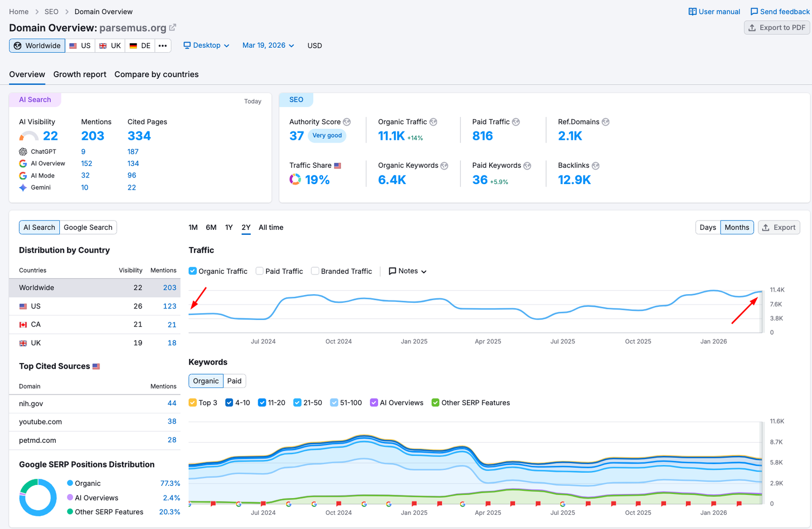Click the Organic Traffic info icon
The width and height of the screenshot is (812, 529).
[433, 122]
